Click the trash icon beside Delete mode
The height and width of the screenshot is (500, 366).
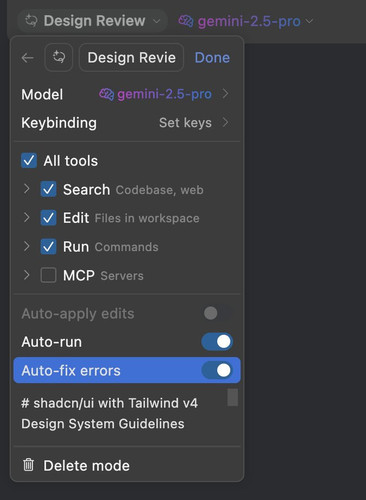[28, 465]
